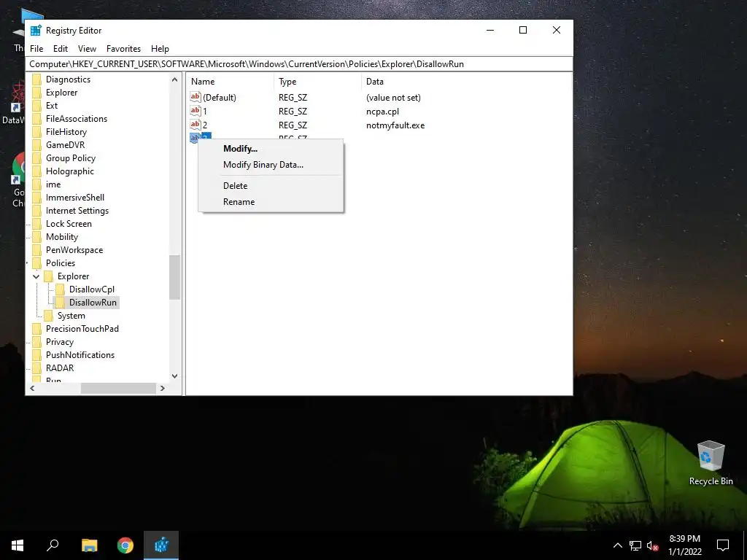Viewport: 747px width, 560px height.
Task: Click the tree horizontal scroll right arrow
Action: [163, 389]
